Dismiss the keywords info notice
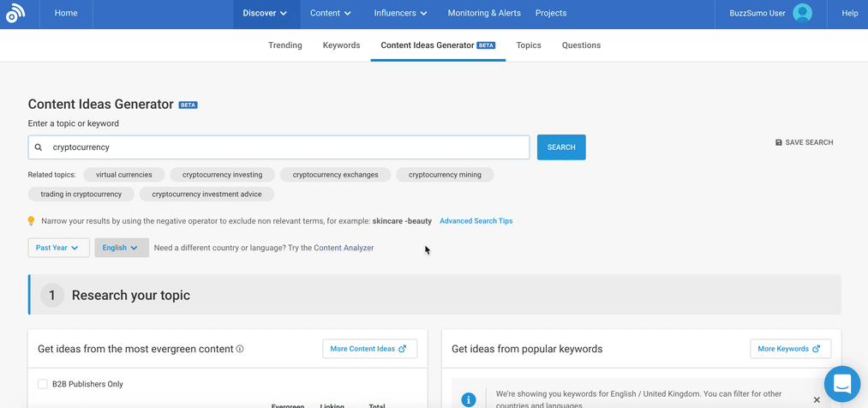The height and width of the screenshot is (408, 868). tap(816, 399)
